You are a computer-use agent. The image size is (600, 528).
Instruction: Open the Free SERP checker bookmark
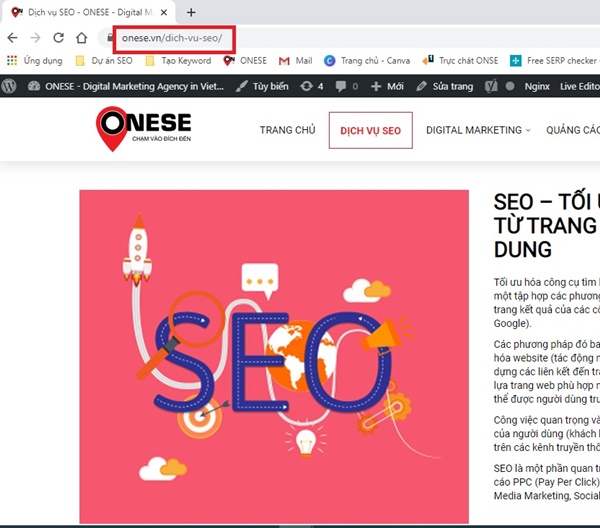coord(554,60)
